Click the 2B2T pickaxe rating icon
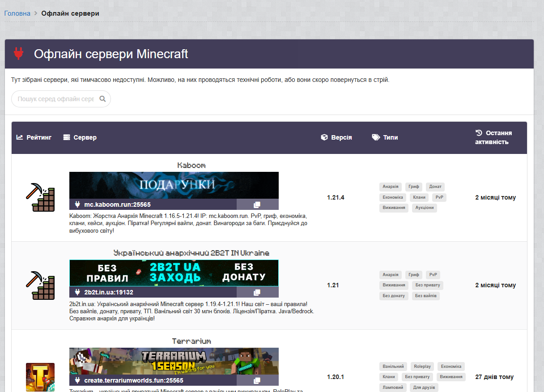Viewport: 544px width, 392px height. tap(40, 285)
